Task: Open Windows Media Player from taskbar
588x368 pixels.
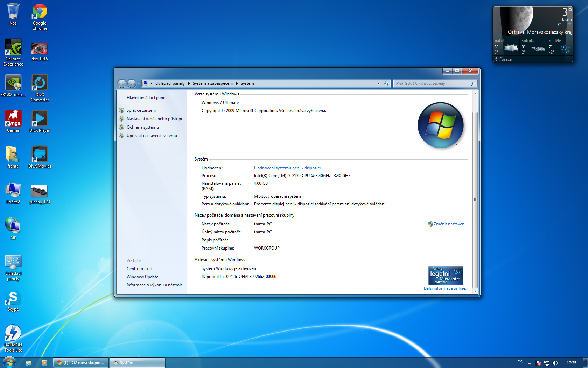Action: pos(44,363)
